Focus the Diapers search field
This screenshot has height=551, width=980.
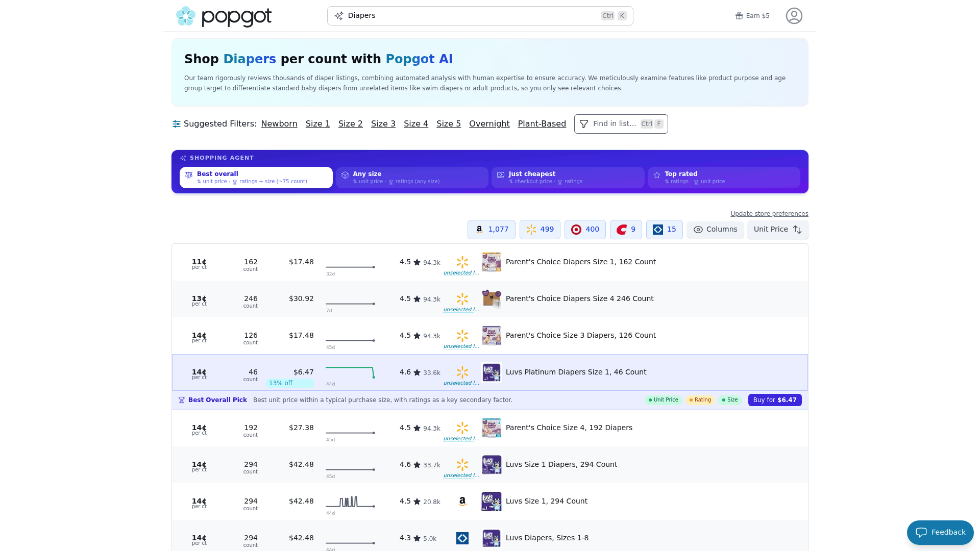click(x=480, y=16)
